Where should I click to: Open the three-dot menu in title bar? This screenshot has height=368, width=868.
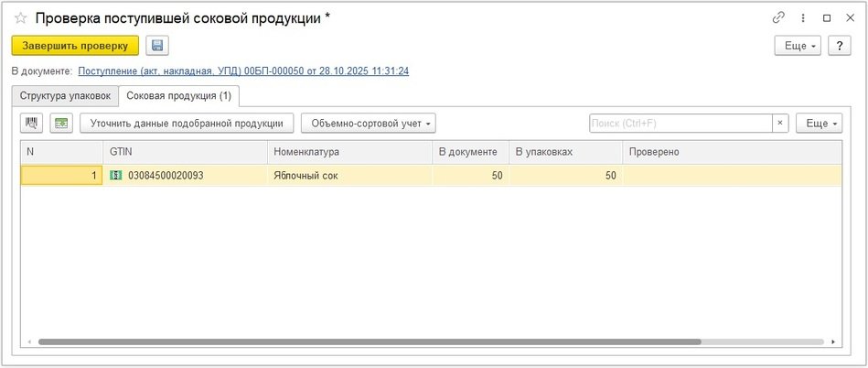click(x=802, y=17)
